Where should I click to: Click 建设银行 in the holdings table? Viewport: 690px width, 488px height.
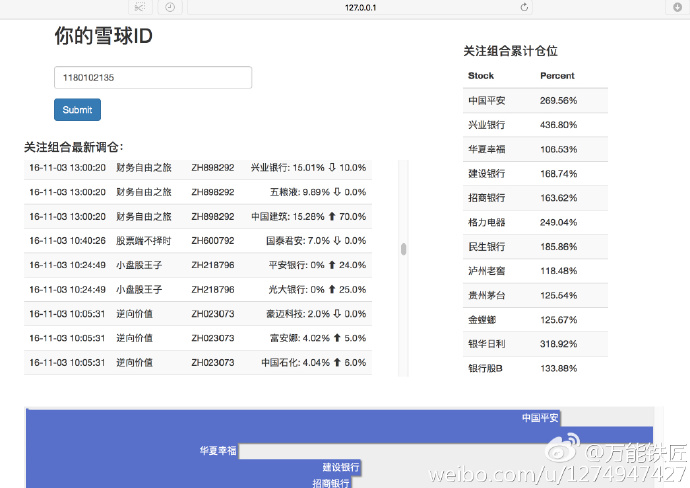click(486, 173)
